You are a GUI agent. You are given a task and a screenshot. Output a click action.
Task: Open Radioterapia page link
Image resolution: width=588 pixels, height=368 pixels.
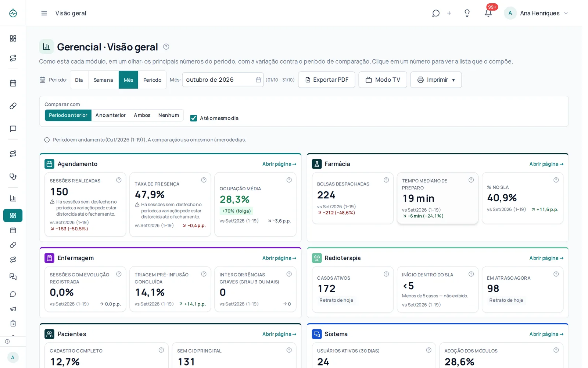click(x=546, y=258)
